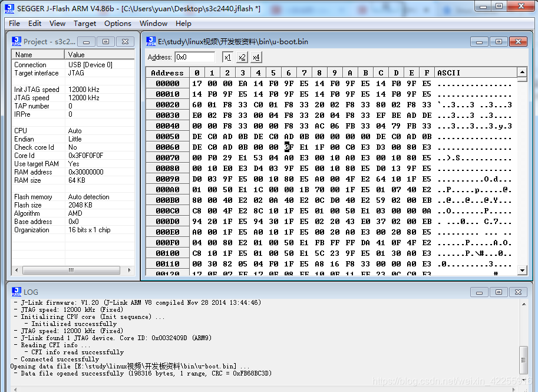
Task: Close the u-boot.bin data window
Action: (x=518, y=42)
